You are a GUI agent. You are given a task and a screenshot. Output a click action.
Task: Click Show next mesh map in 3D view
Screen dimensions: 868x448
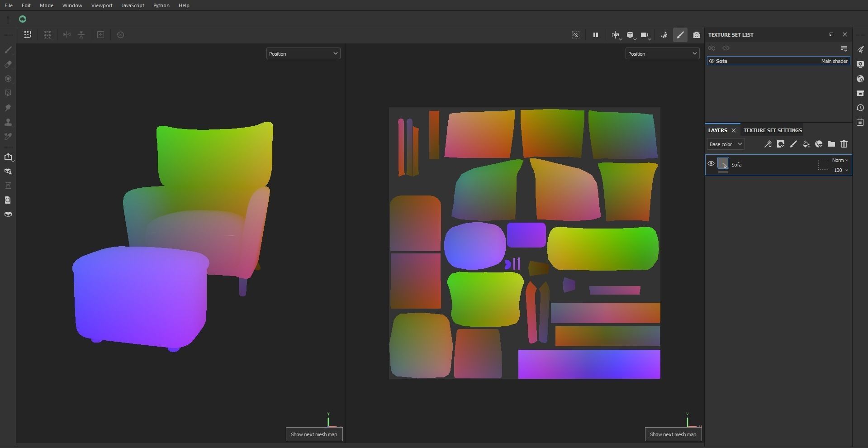(314, 434)
